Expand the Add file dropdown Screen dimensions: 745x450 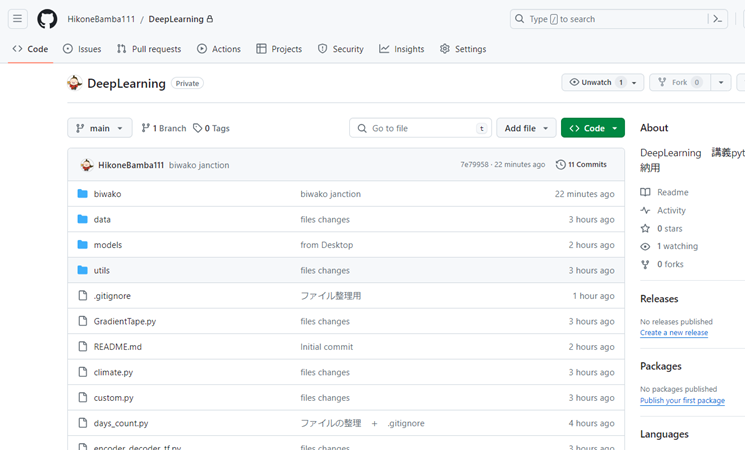526,128
